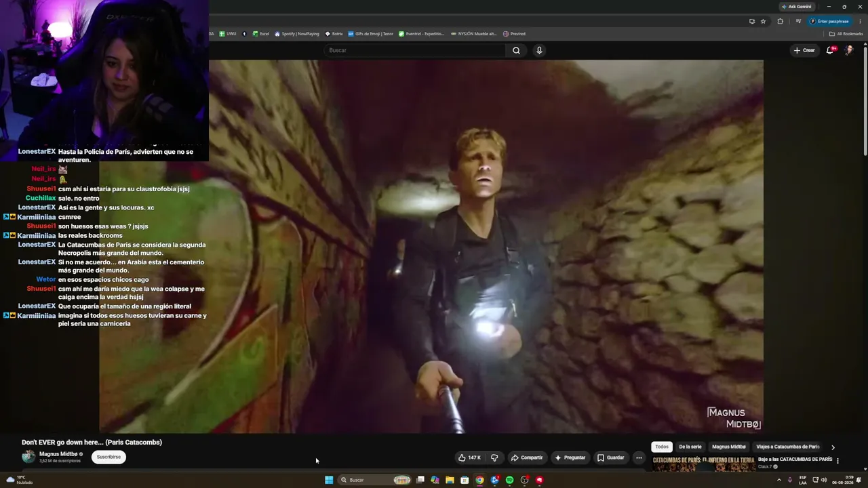Click the YouTube search magnifier button

(x=516, y=50)
